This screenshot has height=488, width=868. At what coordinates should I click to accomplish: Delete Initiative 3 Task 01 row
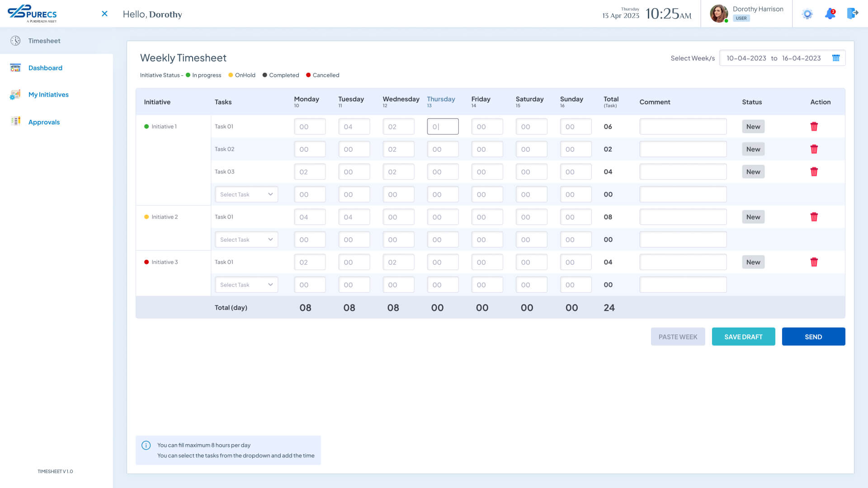click(814, 262)
